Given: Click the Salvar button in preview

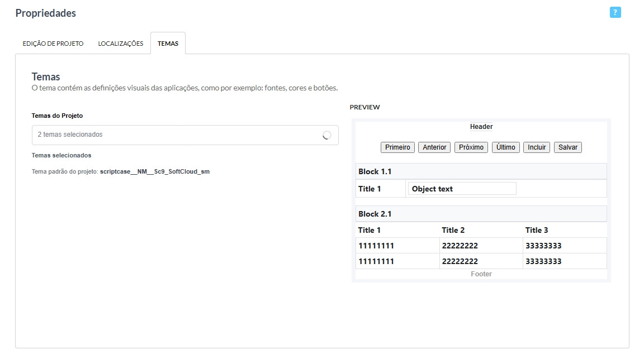Looking at the screenshot, I should [568, 147].
